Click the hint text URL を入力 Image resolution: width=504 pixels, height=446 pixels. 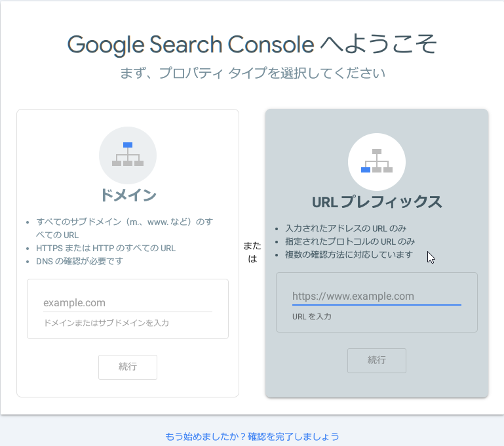coord(312,316)
